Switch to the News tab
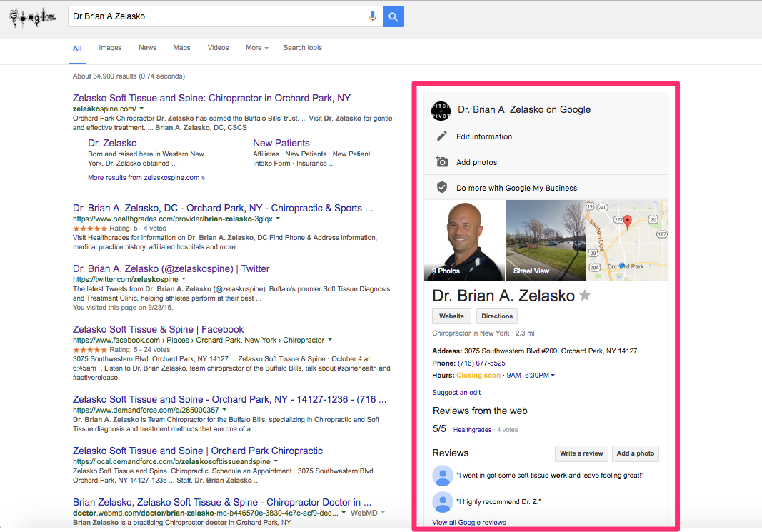This screenshot has width=762, height=532. click(147, 48)
